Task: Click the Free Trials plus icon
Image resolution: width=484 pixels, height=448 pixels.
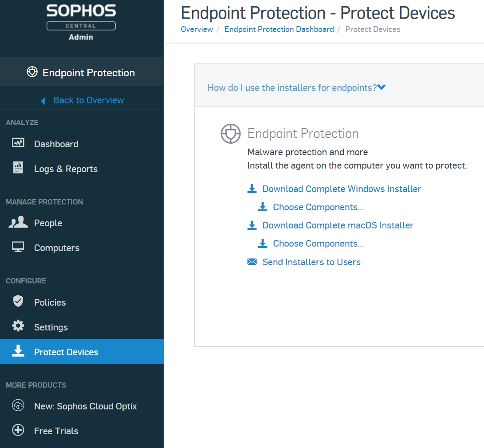Action: tap(18, 430)
